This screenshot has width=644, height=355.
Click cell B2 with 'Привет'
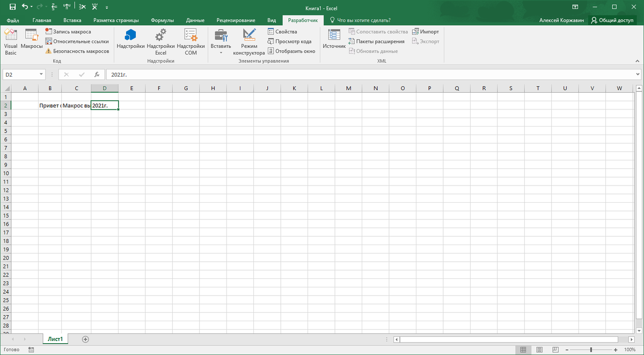coord(50,106)
